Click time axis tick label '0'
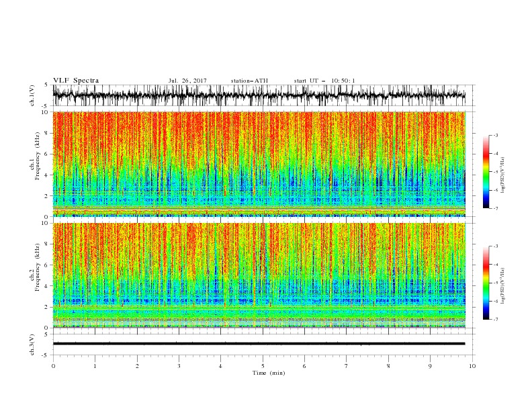The width and height of the screenshot is (532, 411). click(x=53, y=366)
